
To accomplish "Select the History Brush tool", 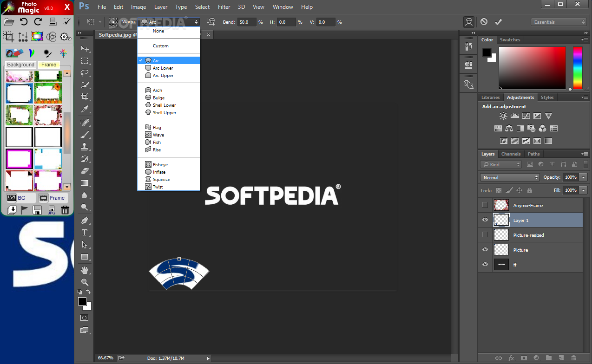I will coord(85,159).
